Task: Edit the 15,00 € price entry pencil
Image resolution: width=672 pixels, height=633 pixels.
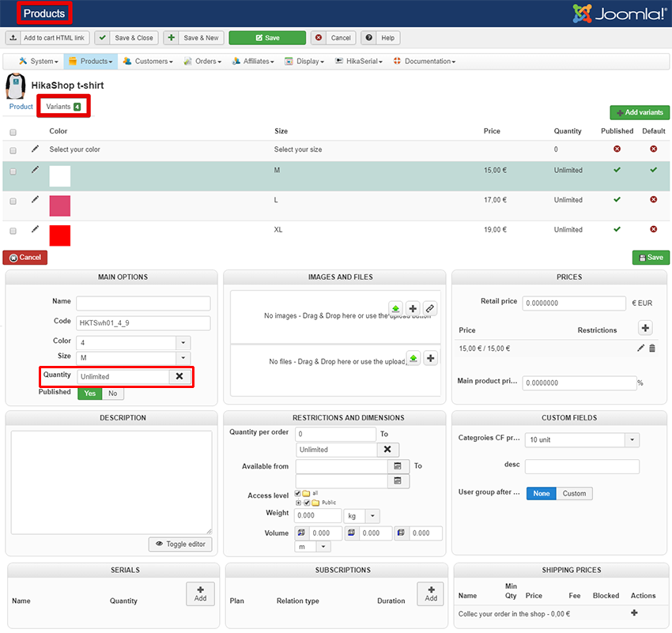Action: (640, 349)
